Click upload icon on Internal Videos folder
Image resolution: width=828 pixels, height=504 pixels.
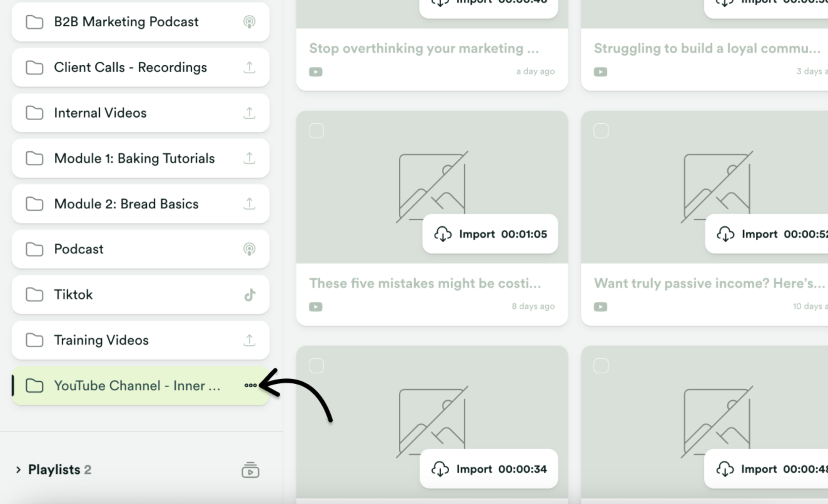pos(249,113)
